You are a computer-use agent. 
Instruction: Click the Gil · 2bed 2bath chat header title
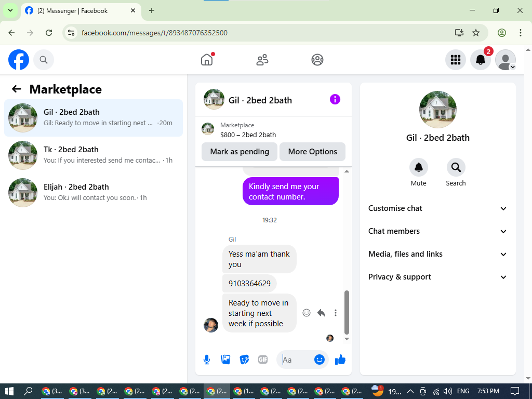tap(260, 100)
